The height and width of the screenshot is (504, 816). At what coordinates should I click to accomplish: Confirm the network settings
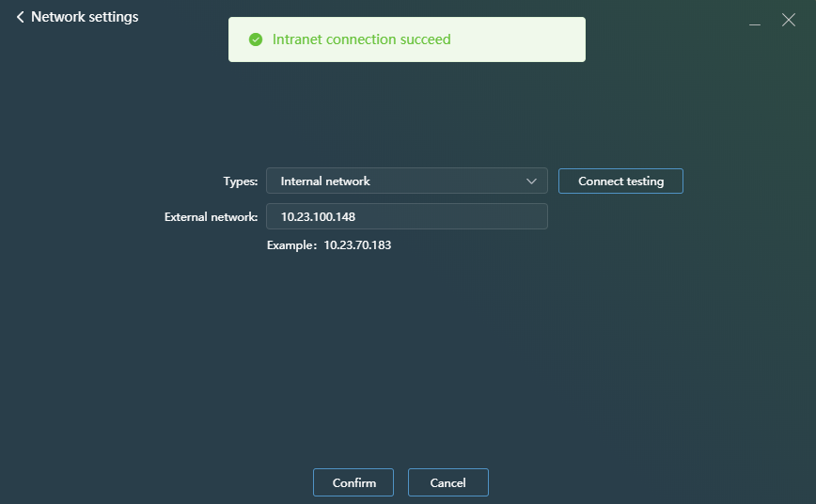353,482
